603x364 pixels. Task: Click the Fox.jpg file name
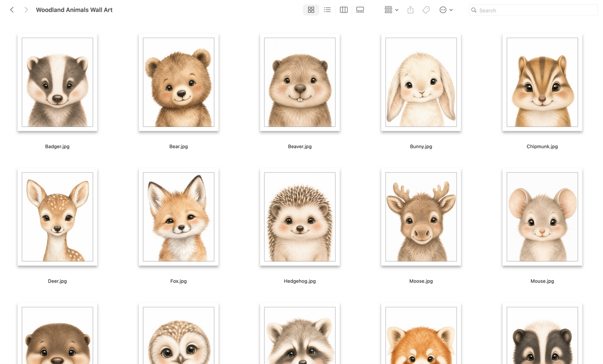coord(178,281)
